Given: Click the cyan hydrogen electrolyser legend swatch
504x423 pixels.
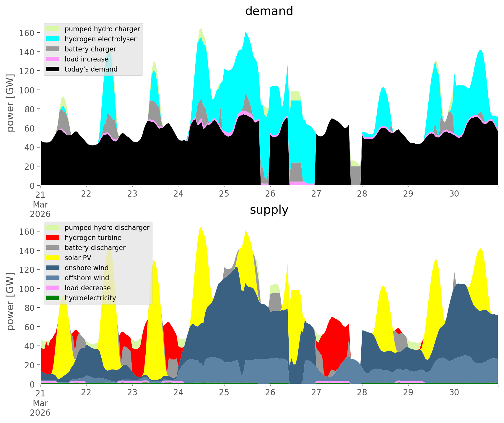Looking at the screenshot, I should tap(53, 39).
